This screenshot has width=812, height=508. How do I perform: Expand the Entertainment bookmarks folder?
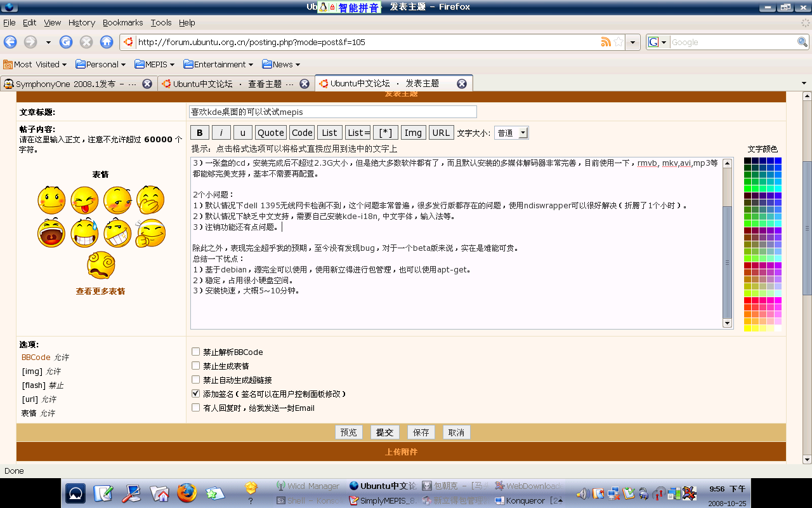point(219,64)
